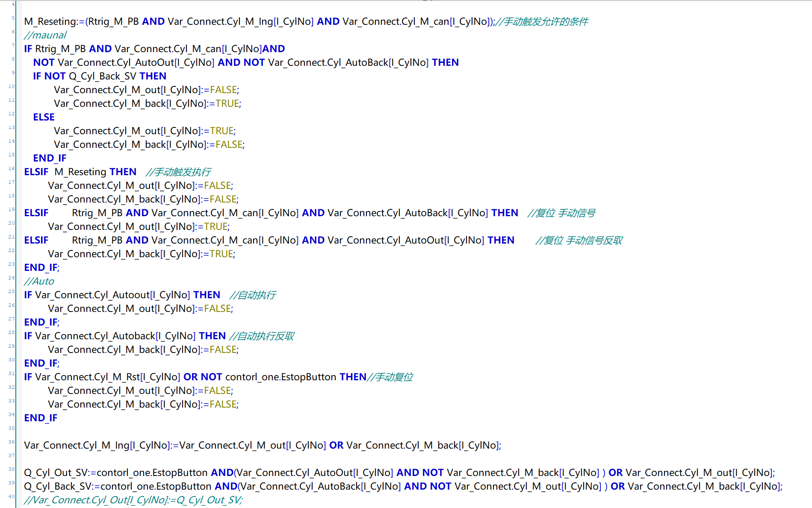Viewport: 812px width, 508px height.
Task: Click the 自动执行反取 comment on line 28
Action: (262, 336)
